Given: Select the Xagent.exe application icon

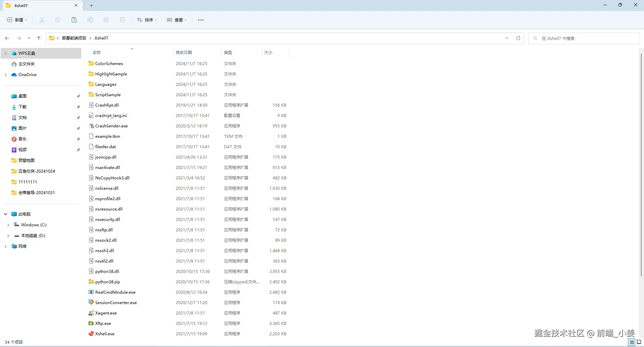Looking at the screenshot, I should tap(91, 313).
